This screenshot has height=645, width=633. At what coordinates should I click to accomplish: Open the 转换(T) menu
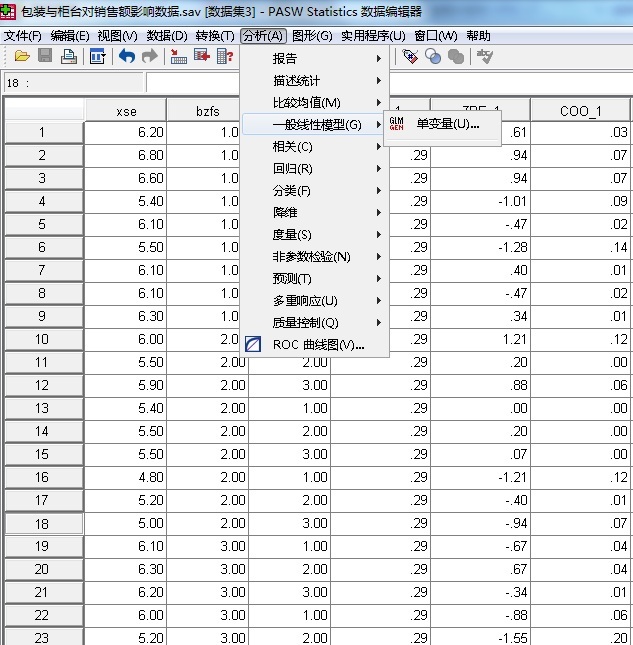click(215, 36)
